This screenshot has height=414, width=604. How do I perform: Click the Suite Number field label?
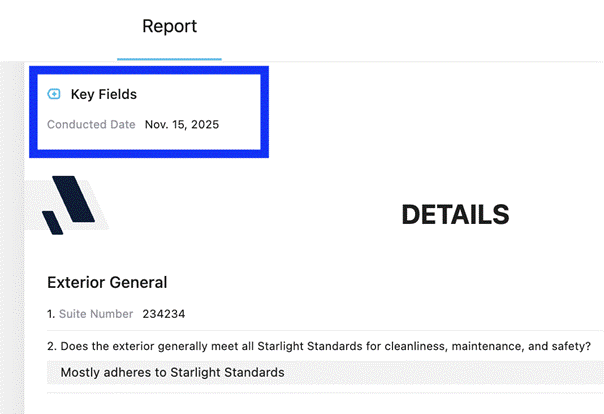pyautogui.click(x=96, y=314)
